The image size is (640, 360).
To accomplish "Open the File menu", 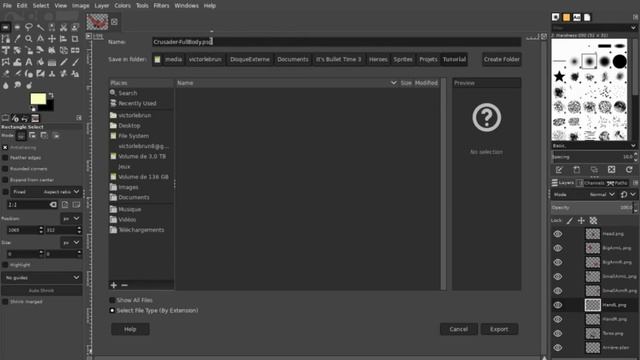I will tap(7, 6).
